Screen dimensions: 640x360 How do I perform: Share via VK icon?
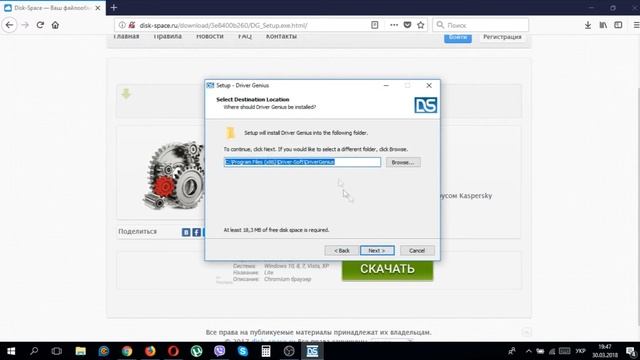coord(186,232)
